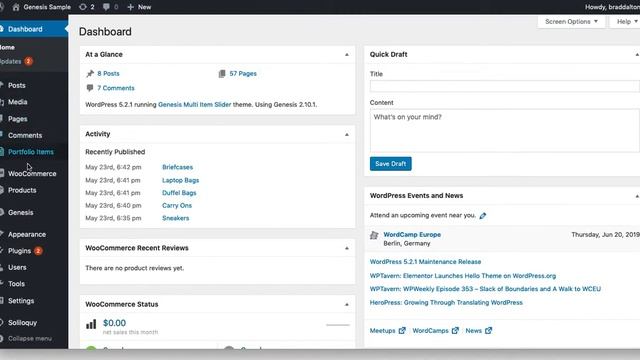Screen dimensions: 640x360
Task: Click external link icon next to Meetups
Action: point(402,331)
